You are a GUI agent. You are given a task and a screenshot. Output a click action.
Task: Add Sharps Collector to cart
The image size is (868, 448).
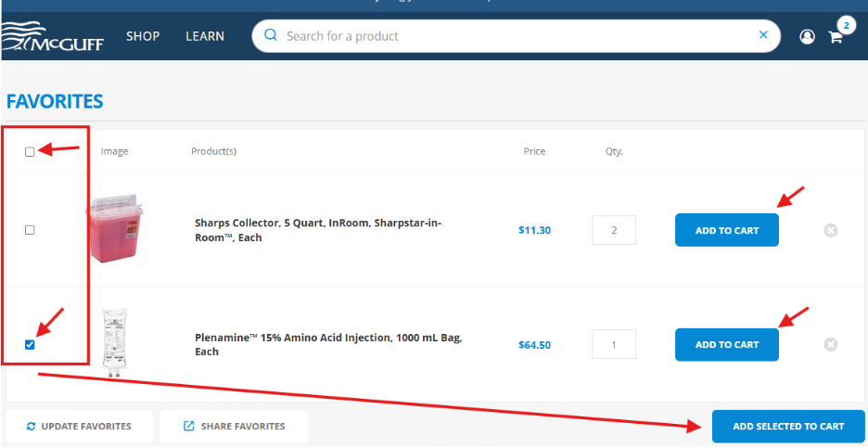(x=726, y=230)
